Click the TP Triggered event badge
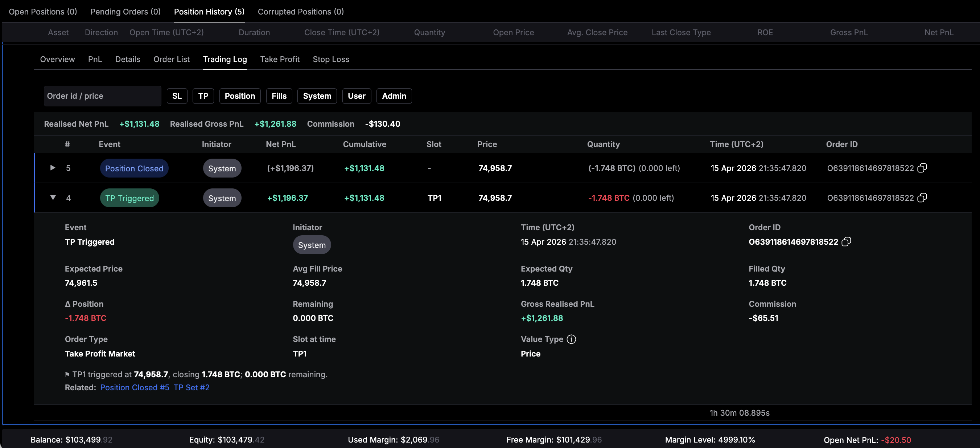This screenshot has width=980, height=448. 129,198
